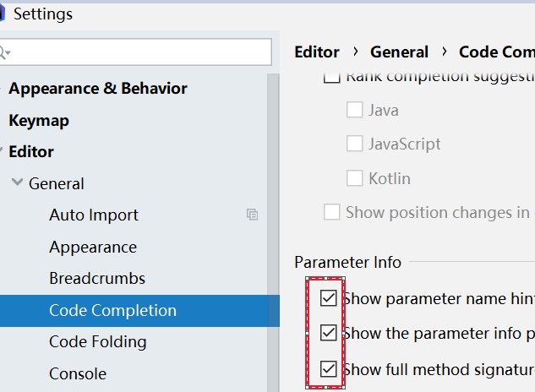Collapse the Editor settings section
Screen dimensions: 535x392
point(1,150)
